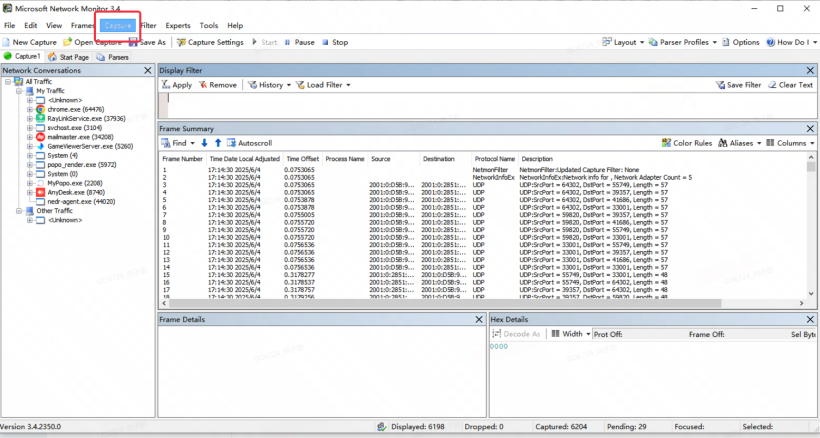Open the filter History dropdown
Screen dimensions: 820x438
coord(269,85)
